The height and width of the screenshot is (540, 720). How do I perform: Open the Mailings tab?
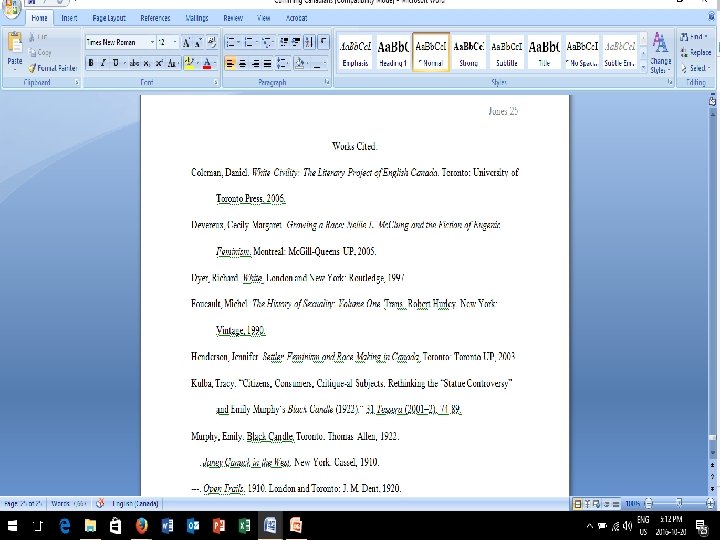tap(197, 18)
